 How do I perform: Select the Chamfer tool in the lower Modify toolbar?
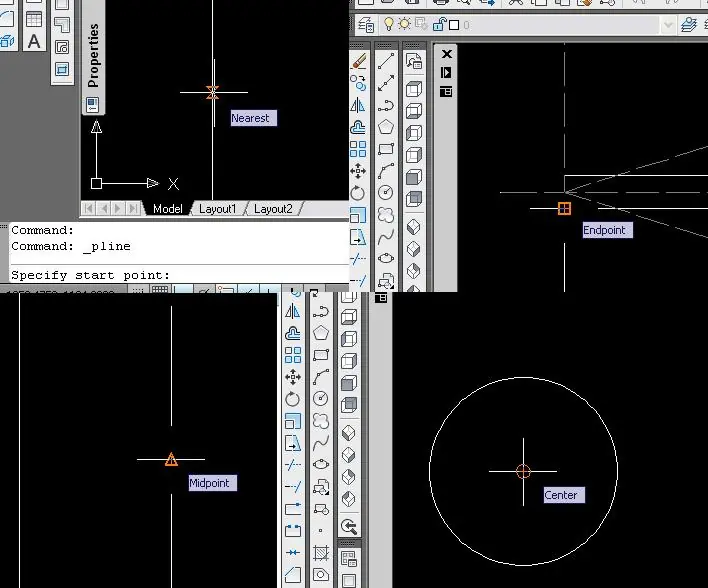293,574
